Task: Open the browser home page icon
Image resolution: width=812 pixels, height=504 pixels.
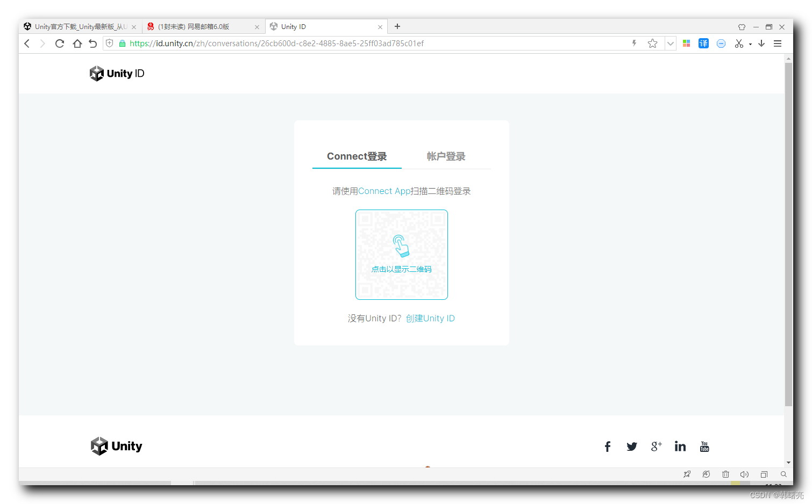Action: point(77,44)
